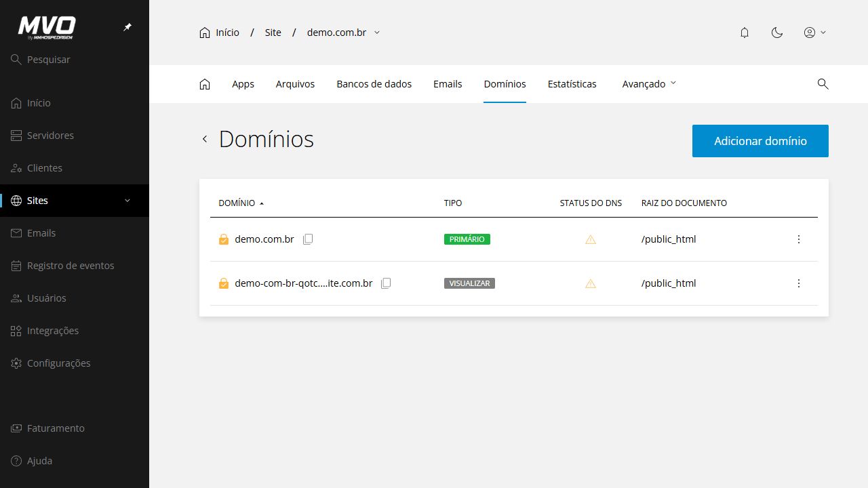The width and height of the screenshot is (868, 488).
Task: Open the notifications bell
Action: 745,33
